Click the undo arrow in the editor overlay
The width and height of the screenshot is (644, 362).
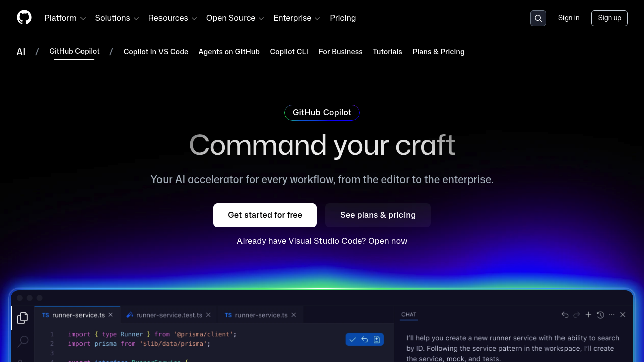pyautogui.click(x=364, y=339)
